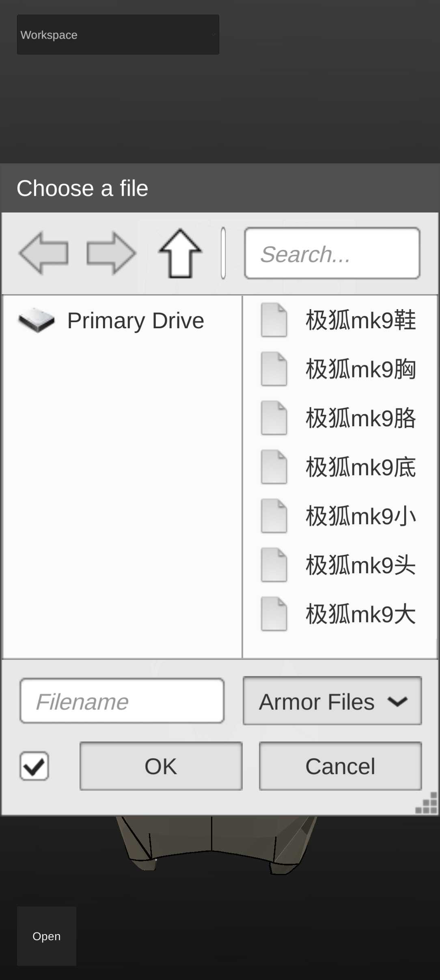Screen dimensions: 440x980
Task: Select the 极狐mk9底 file entry
Action: coord(360,467)
